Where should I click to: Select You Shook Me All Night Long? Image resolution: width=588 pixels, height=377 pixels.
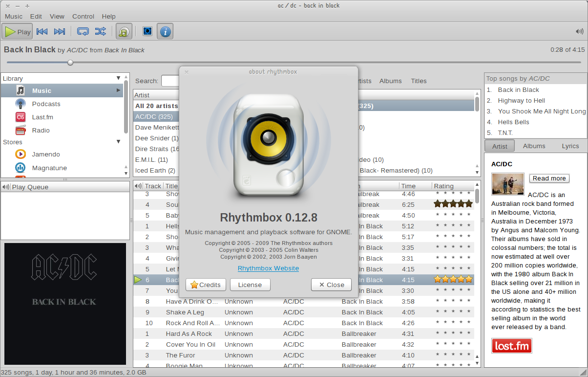click(x=542, y=111)
